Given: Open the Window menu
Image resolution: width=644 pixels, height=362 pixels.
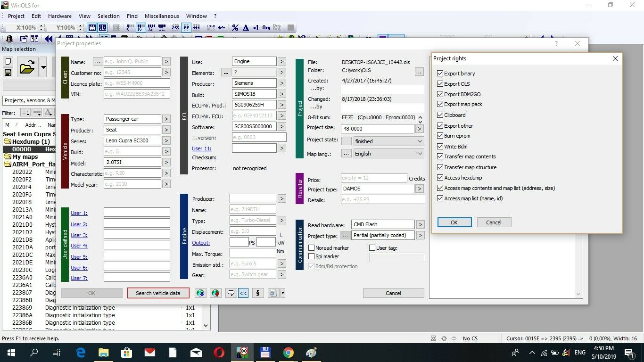Looking at the screenshot, I should (x=197, y=16).
